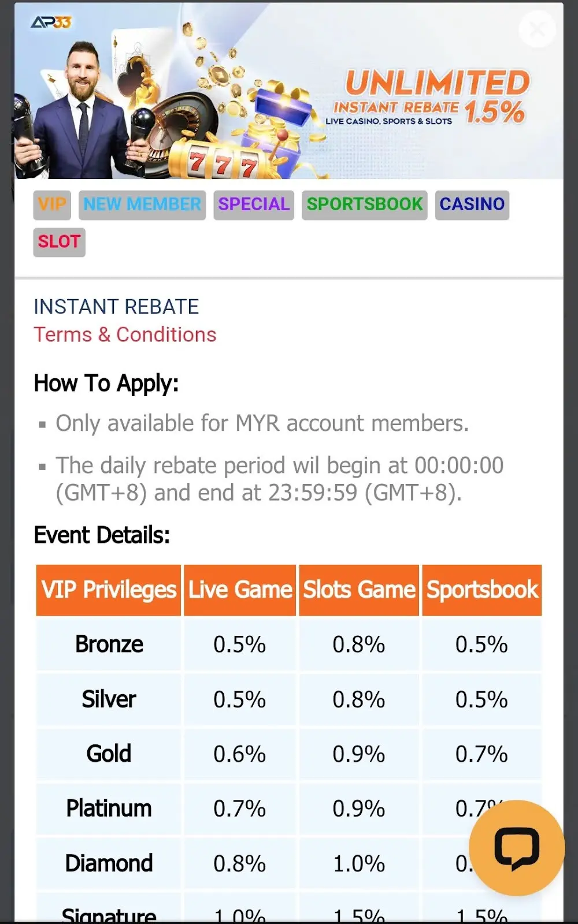This screenshot has height=924, width=578.
Task: Select the CASINO category tab
Action: point(472,204)
